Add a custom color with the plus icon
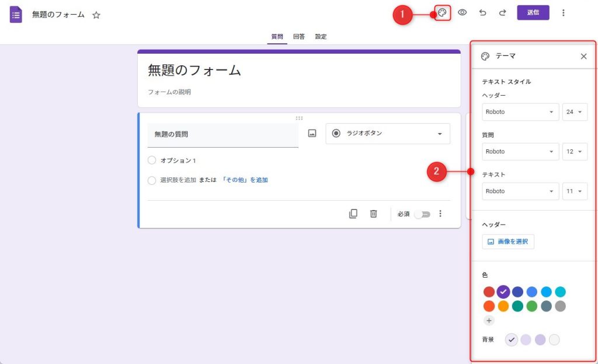The image size is (598, 364). [x=489, y=321]
